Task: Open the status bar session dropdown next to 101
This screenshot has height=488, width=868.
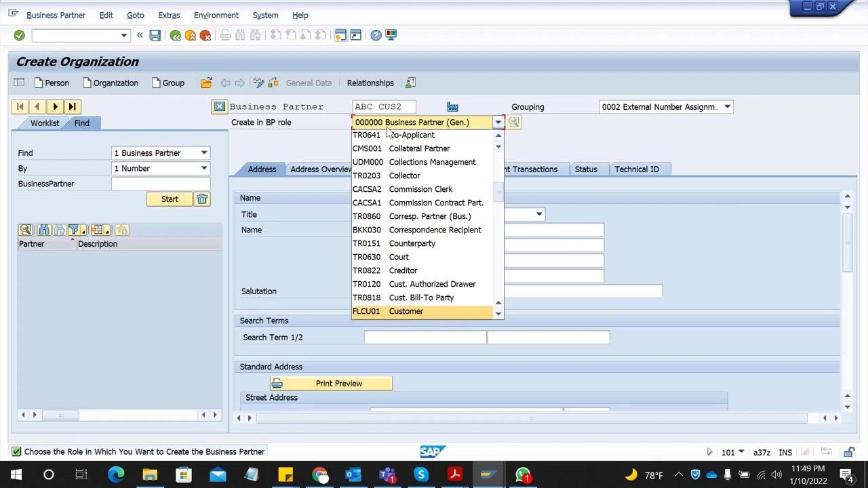Action: coord(741,452)
